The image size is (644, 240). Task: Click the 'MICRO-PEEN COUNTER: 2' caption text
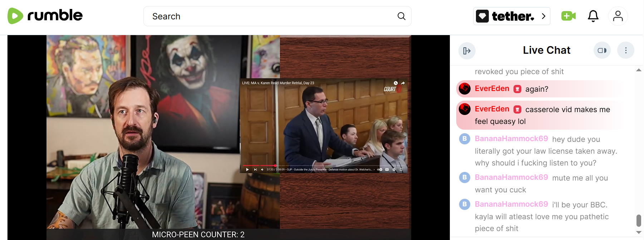coord(198,235)
